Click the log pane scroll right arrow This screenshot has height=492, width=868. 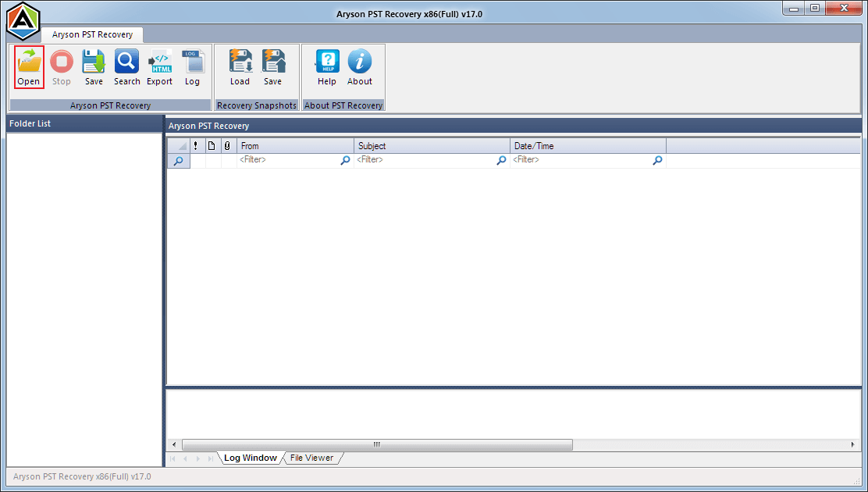tap(853, 444)
